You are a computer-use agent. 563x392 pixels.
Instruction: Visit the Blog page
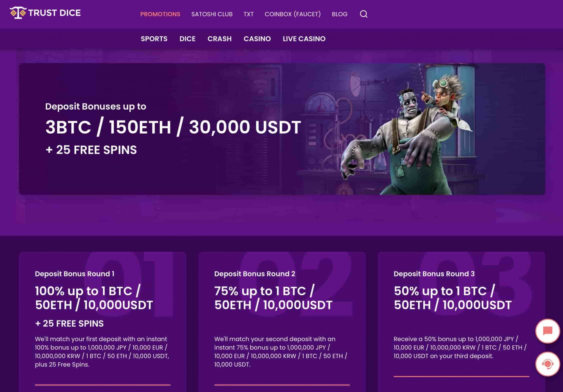(x=340, y=14)
